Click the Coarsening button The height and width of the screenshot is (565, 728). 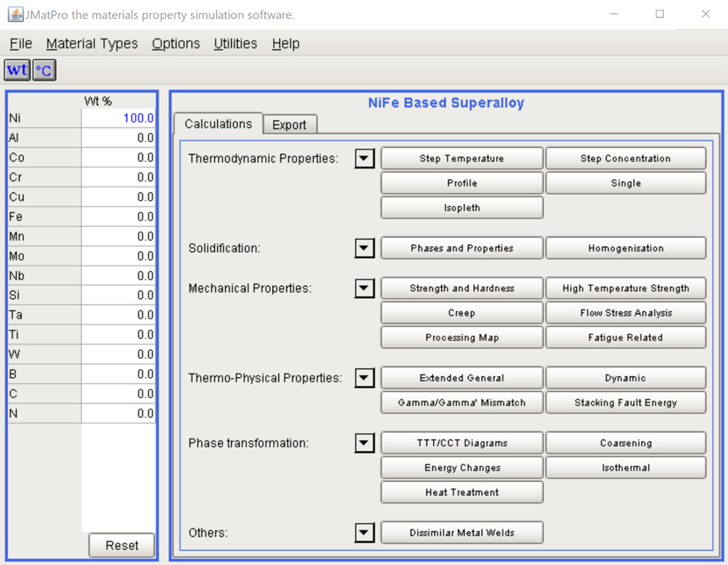coord(626,443)
